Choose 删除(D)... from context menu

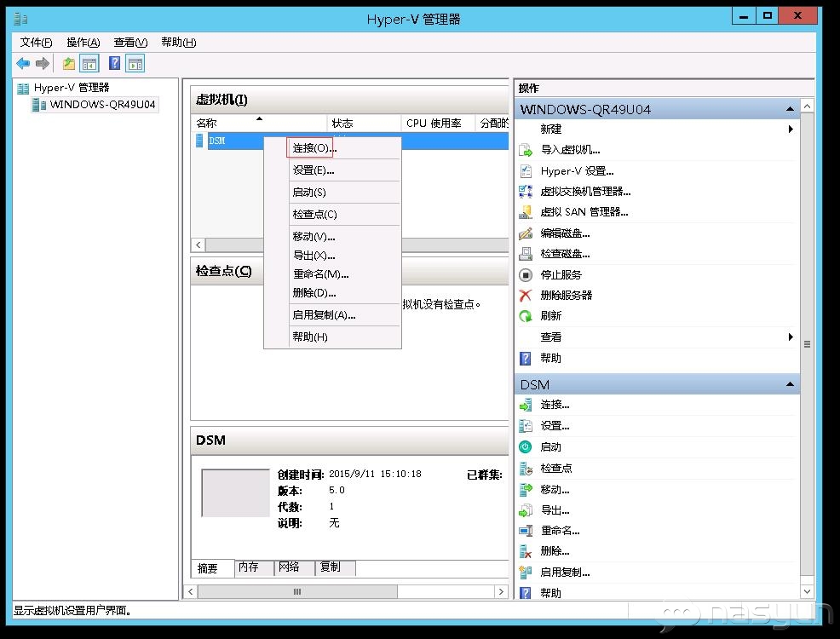pyautogui.click(x=333, y=293)
